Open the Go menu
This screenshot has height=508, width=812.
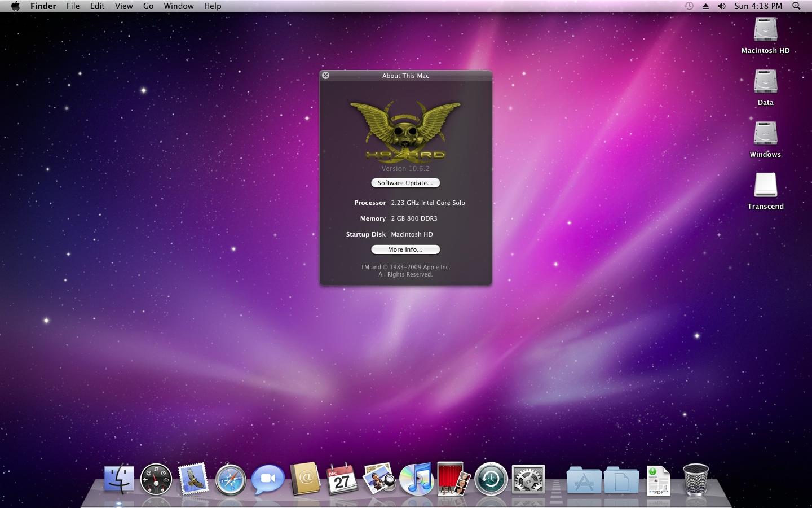click(x=148, y=6)
